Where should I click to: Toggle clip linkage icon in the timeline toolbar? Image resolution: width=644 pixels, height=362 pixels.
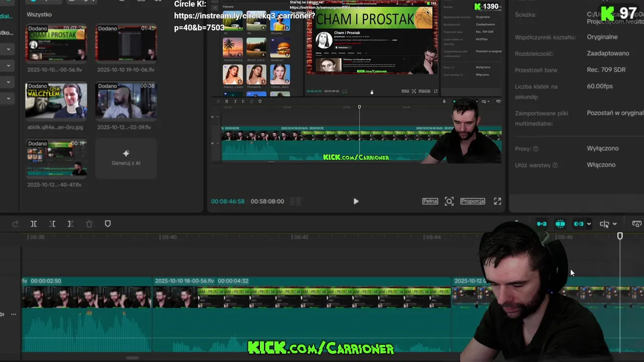point(578,224)
